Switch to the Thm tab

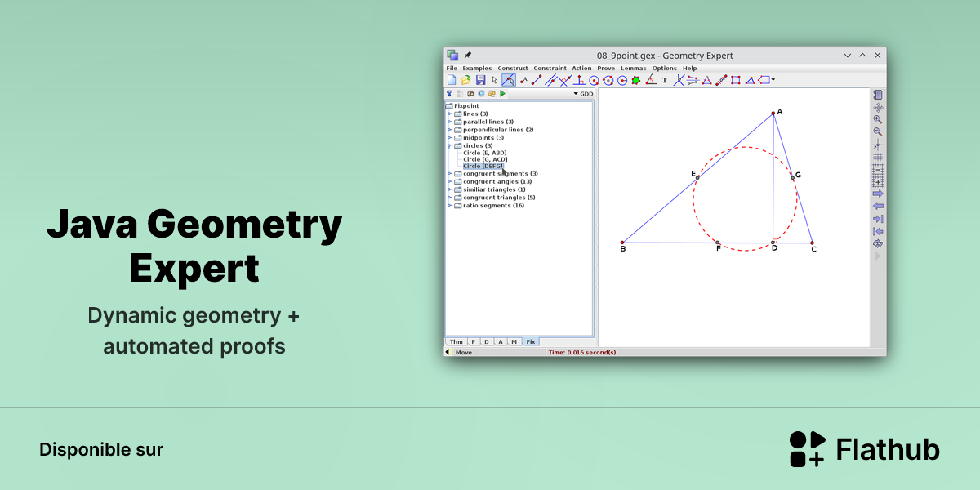[456, 341]
